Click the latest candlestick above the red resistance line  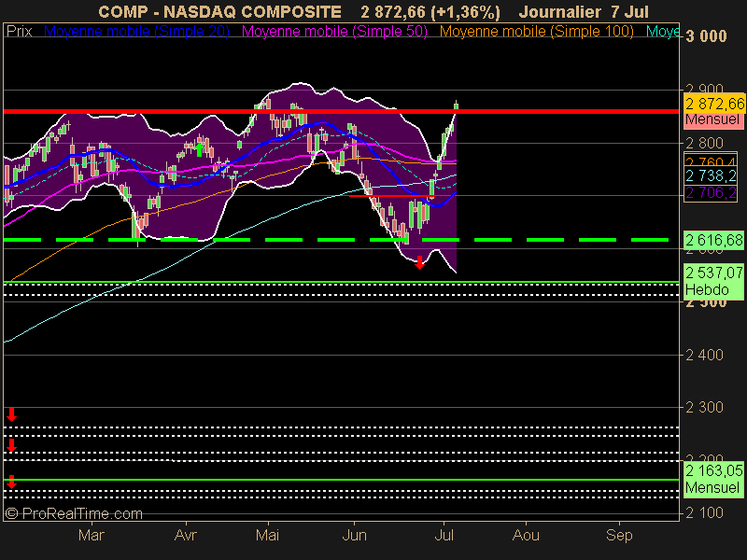pyautogui.click(x=457, y=105)
